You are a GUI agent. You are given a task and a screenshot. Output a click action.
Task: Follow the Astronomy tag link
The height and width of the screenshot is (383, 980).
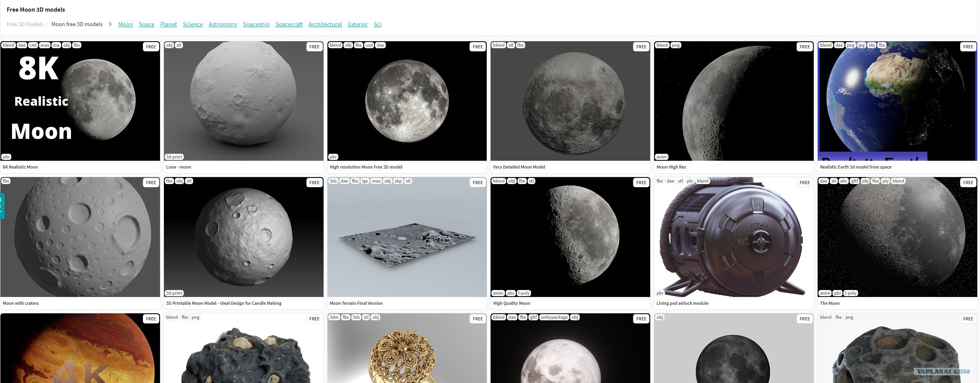click(223, 24)
